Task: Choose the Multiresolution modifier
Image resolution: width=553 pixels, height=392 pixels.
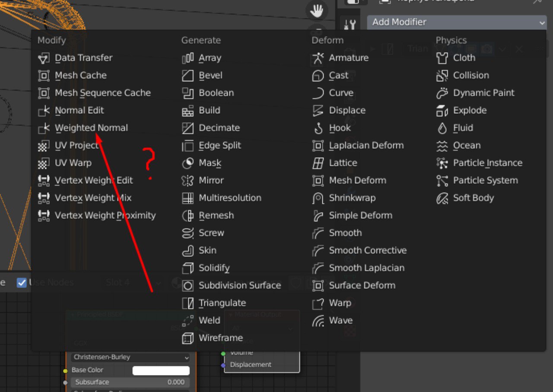Action: pos(230,198)
